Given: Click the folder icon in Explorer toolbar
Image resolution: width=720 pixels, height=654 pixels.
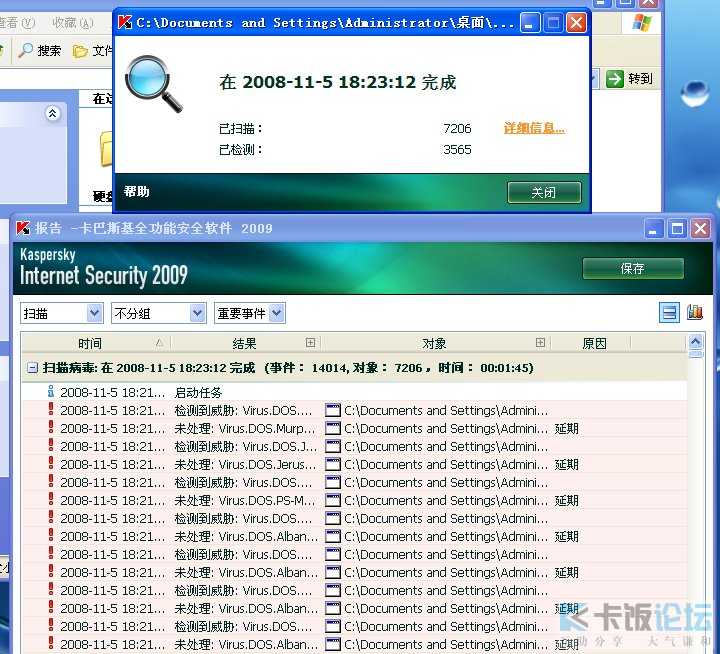Looking at the screenshot, I should (x=80, y=51).
